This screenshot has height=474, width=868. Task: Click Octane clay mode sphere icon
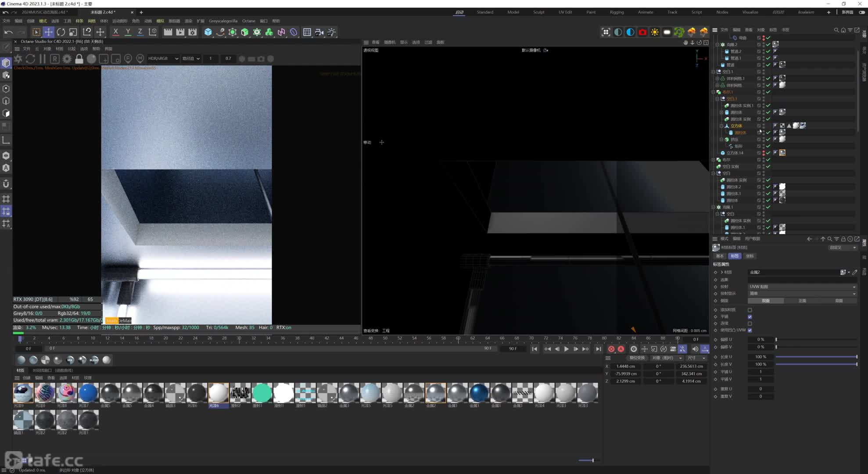click(x=91, y=59)
